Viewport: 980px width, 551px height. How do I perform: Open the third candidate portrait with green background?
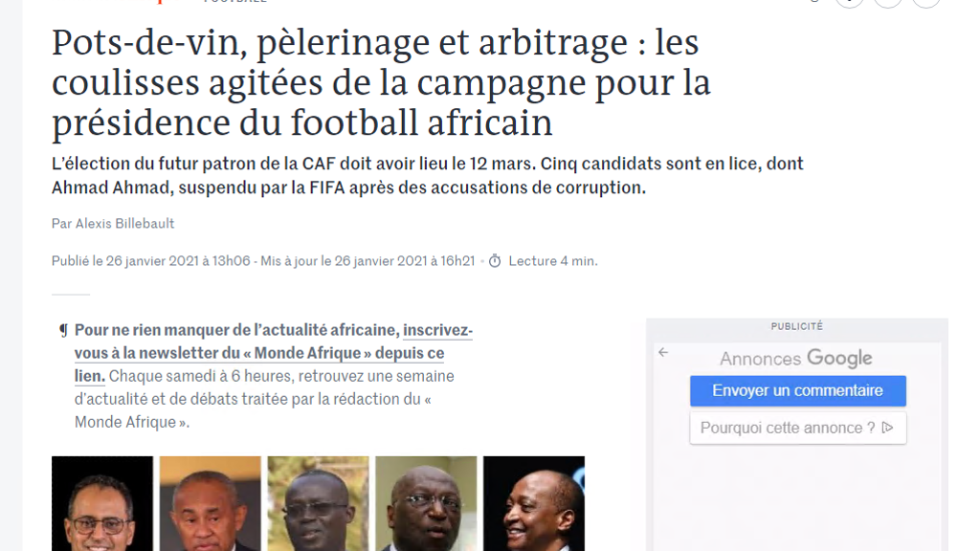coord(318,503)
